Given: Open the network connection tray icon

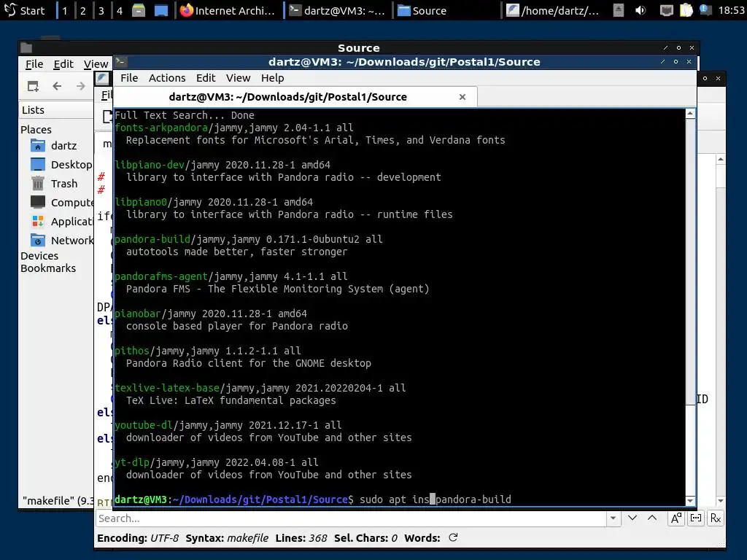Looking at the screenshot, I should [666, 10].
